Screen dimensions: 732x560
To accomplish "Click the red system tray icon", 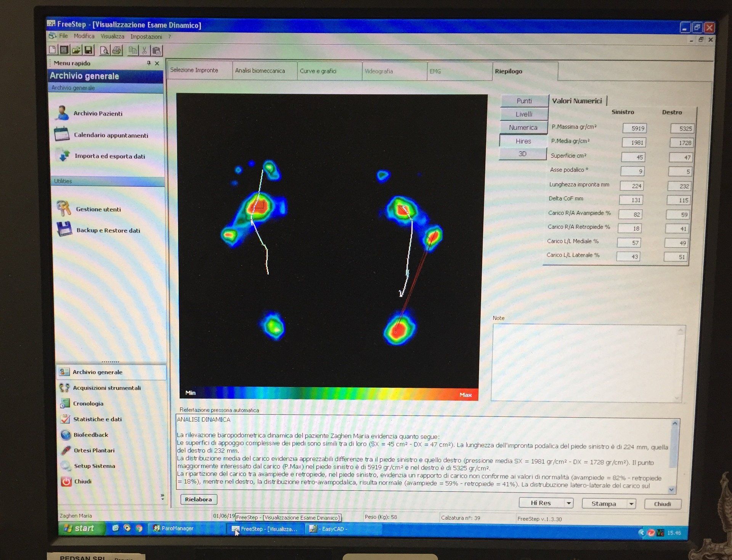I will pos(651,533).
